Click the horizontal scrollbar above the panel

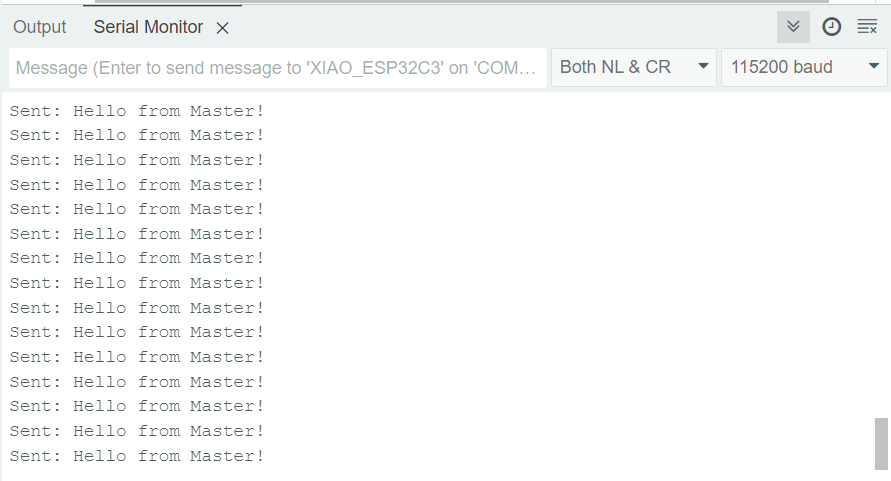(461, 2)
